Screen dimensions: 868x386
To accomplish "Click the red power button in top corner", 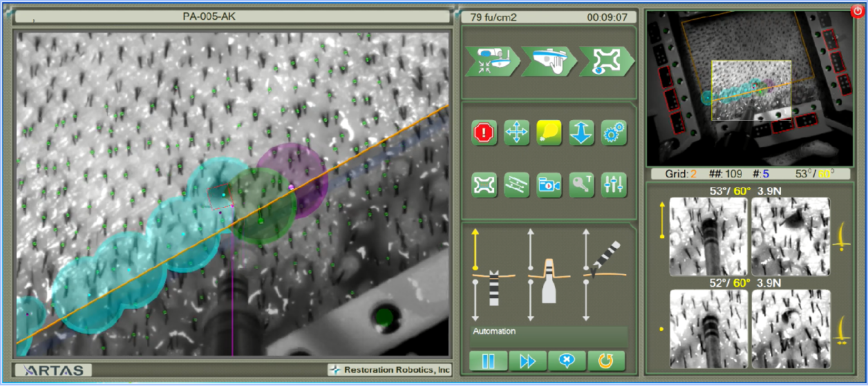I will (x=857, y=11).
